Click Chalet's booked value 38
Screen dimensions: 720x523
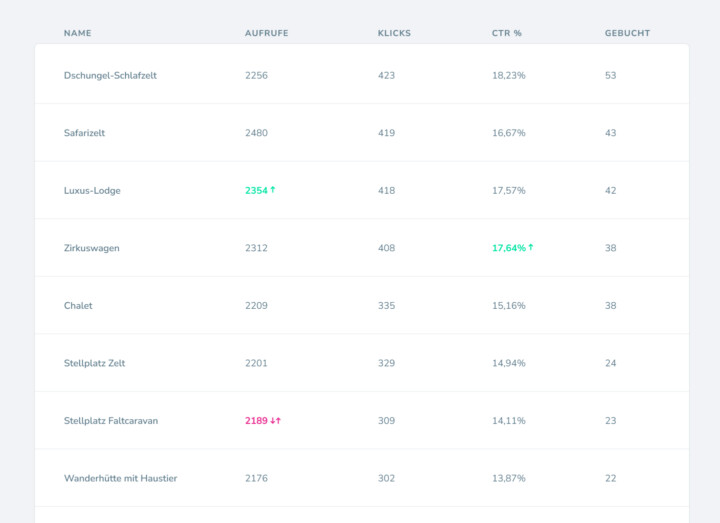610,306
